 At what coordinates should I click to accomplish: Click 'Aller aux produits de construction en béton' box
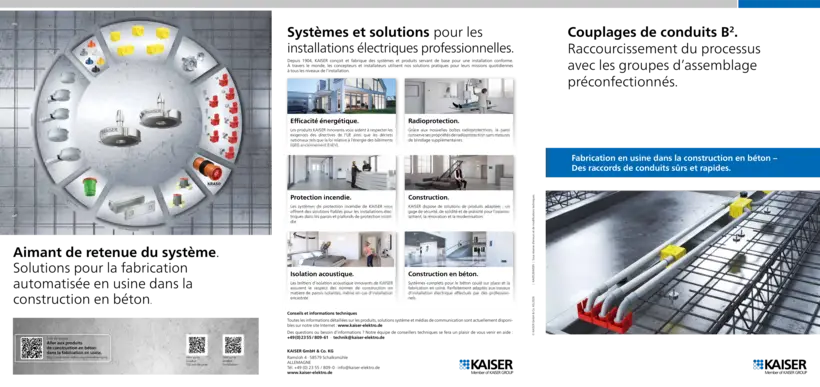63,348
